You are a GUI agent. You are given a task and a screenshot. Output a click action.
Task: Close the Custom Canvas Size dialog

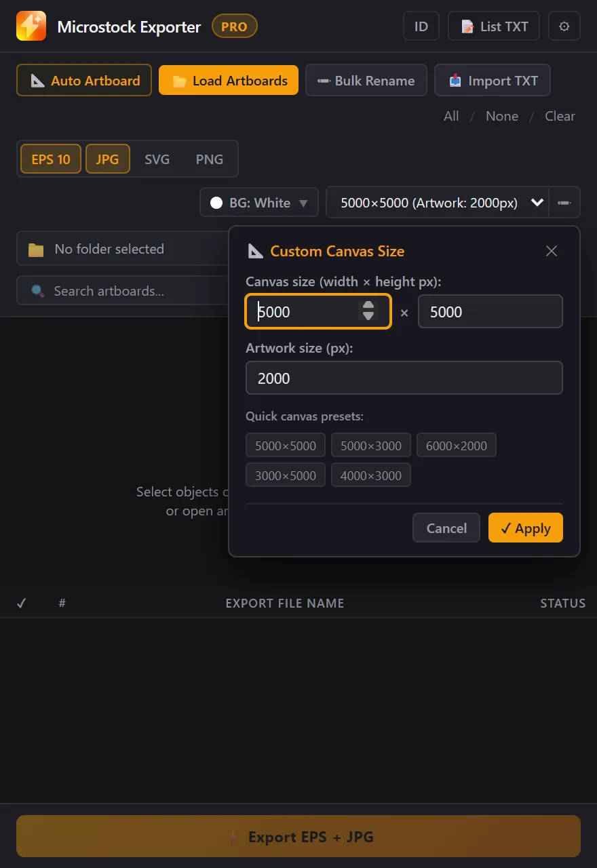coord(552,251)
